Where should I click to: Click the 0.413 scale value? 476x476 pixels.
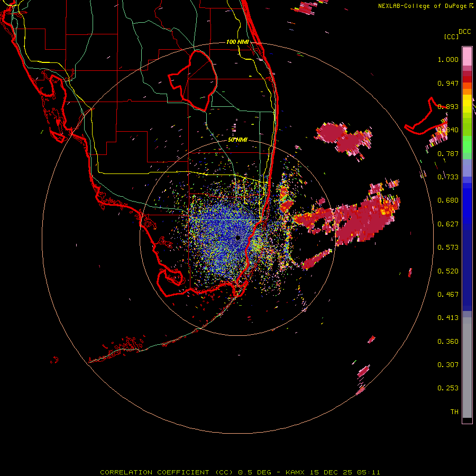coord(448,318)
